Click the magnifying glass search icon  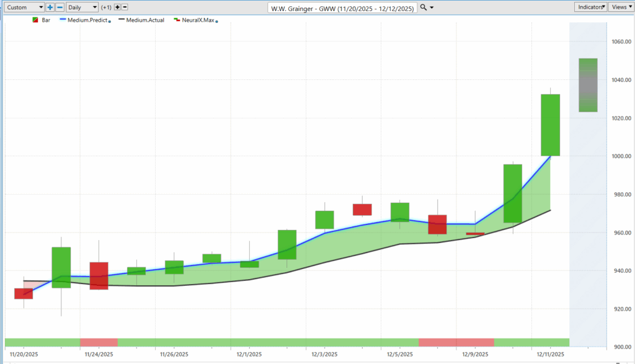[423, 7]
